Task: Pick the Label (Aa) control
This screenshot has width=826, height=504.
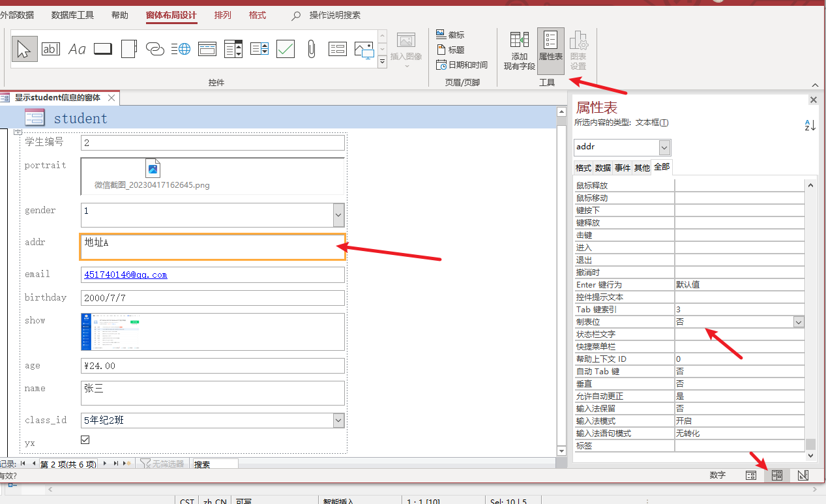Action: click(77, 48)
